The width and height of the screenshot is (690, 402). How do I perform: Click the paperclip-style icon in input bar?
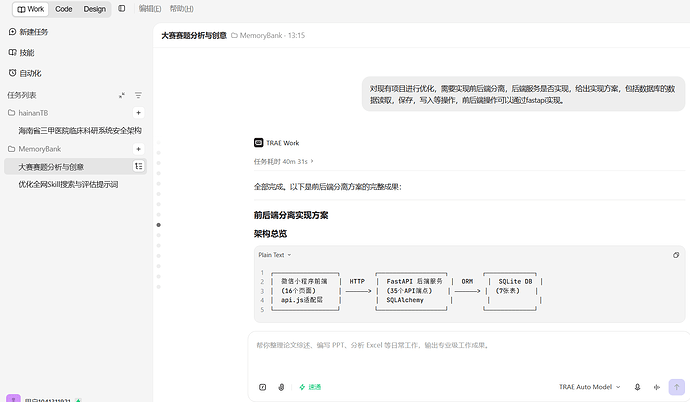tap(281, 387)
